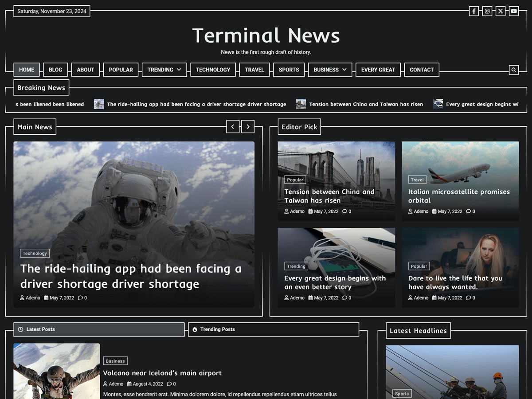Open Volcano near Iceland's main airport post
Viewport: 532px width, 399px height.
(x=162, y=373)
